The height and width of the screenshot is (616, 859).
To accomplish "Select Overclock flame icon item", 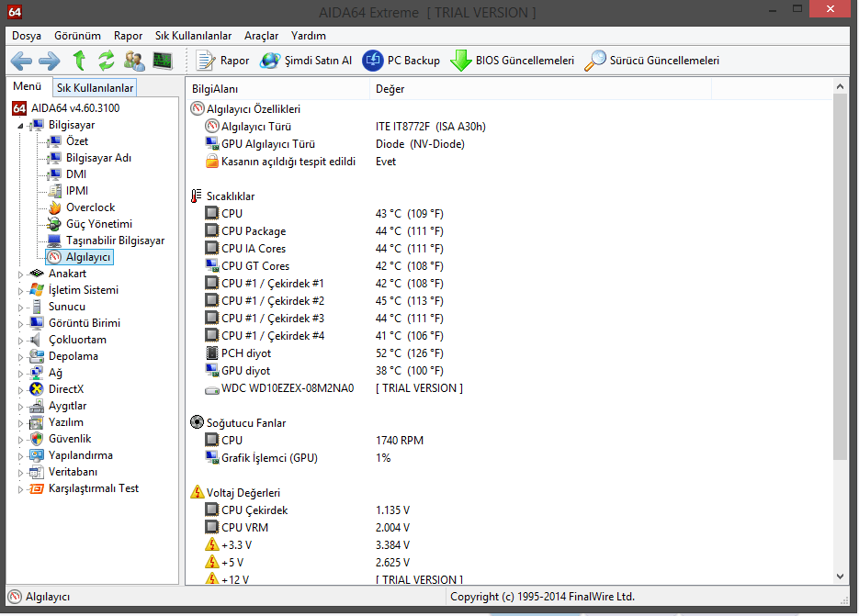I will coord(54,207).
